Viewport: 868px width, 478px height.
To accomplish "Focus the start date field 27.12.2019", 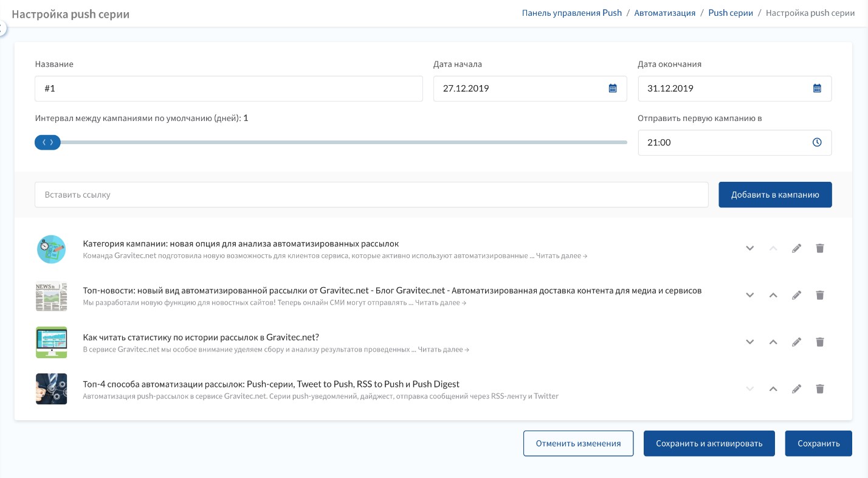I will point(530,88).
